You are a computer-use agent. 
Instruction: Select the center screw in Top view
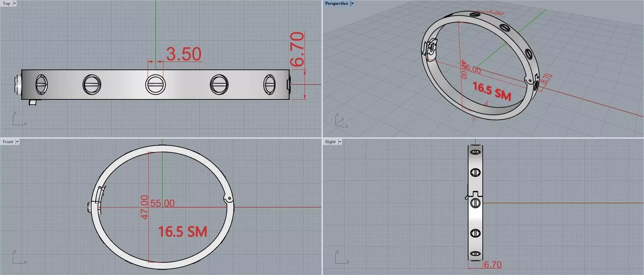[155, 84]
